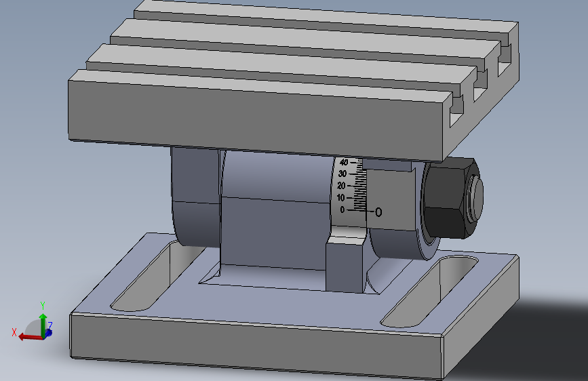Image resolution: width=588 pixels, height=381 pixels.
Task: Click the "40" marking on the graduated scale
Action: (x=343, y=162)
